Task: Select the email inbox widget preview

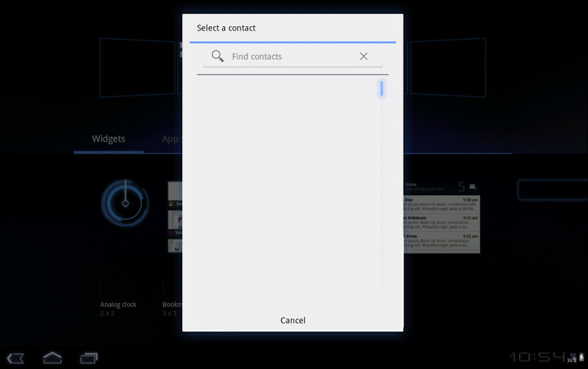Action: (x=442, y=218)
